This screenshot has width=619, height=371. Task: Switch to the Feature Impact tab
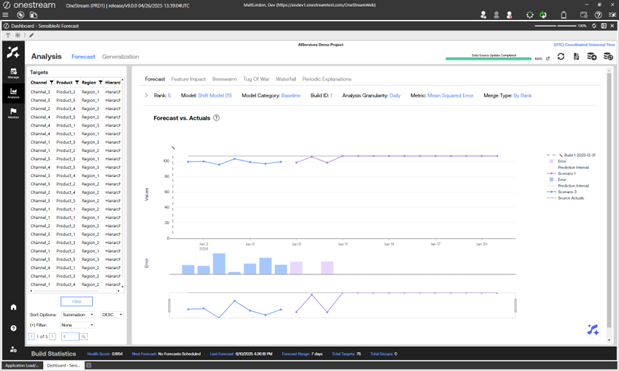188,79
